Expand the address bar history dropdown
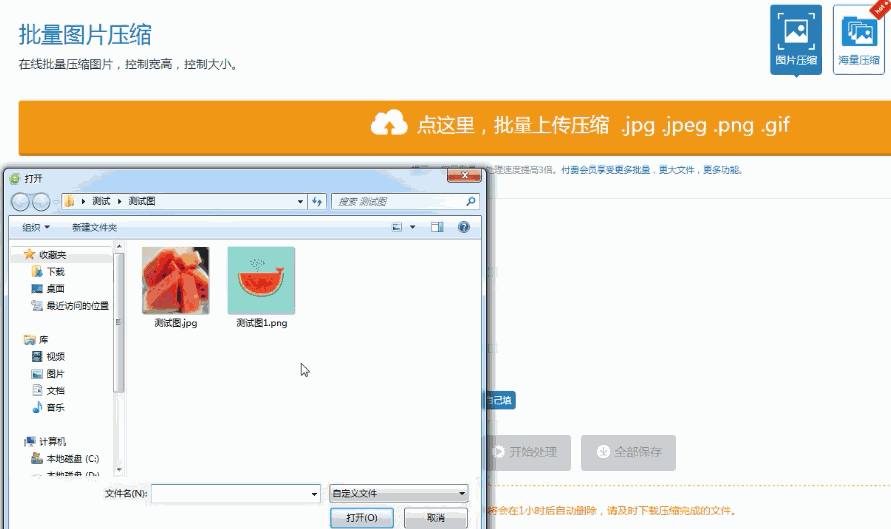This screenshot has height=529, width=891. pos(300,201)
